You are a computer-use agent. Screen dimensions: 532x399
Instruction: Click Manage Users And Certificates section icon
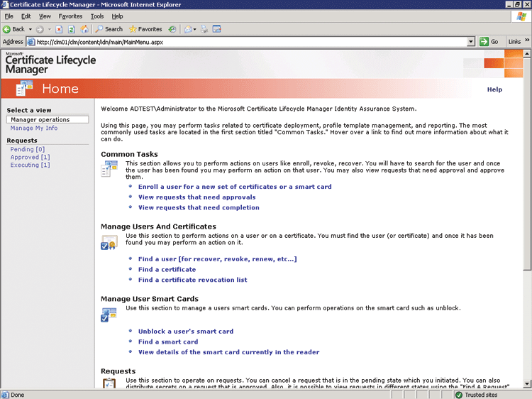click(109, 243)
